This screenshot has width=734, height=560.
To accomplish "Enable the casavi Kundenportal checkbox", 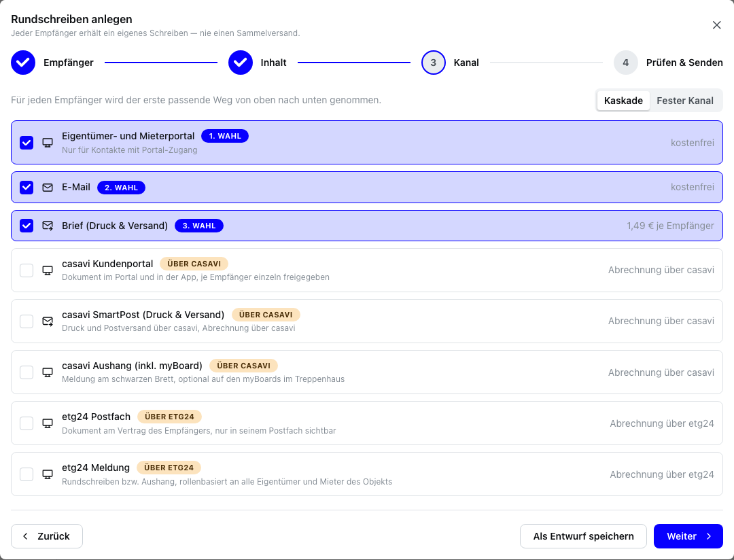I will coord(27,270).
